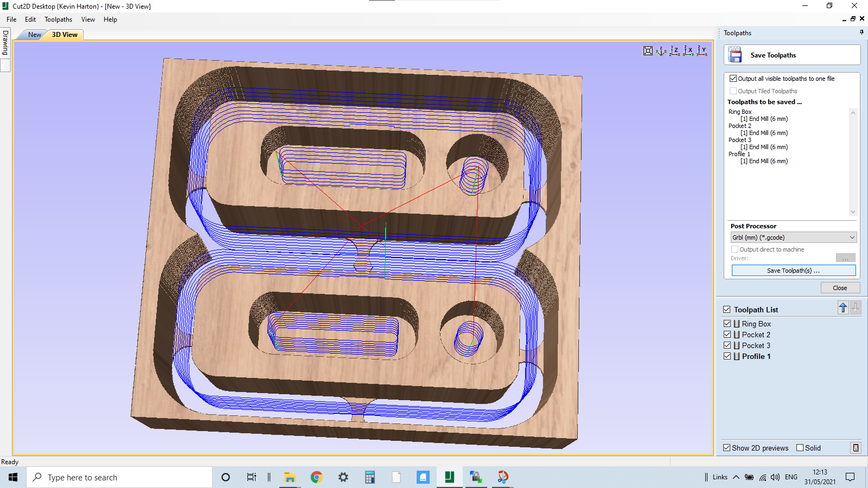The width and height of the screenshot is (868, 488).
Task: Switch to the New tab
Action: [x=34, y=34]
